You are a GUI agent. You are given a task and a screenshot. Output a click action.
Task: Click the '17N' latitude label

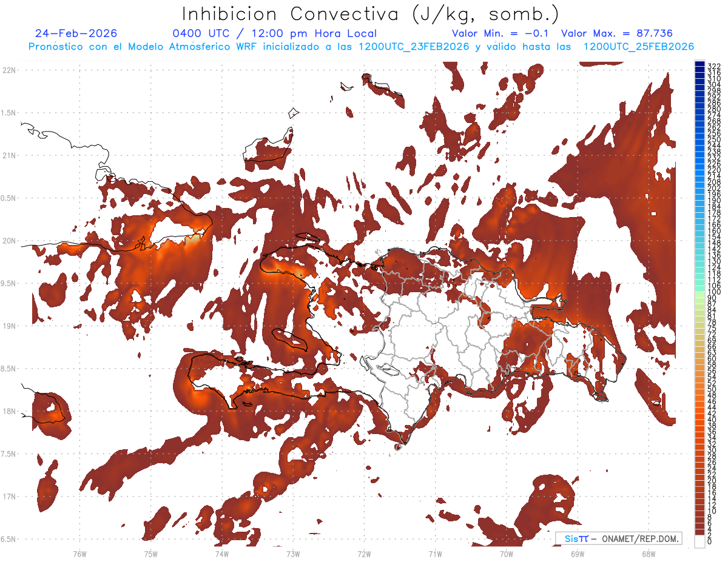pyautogui.click(x=9, y=497)
